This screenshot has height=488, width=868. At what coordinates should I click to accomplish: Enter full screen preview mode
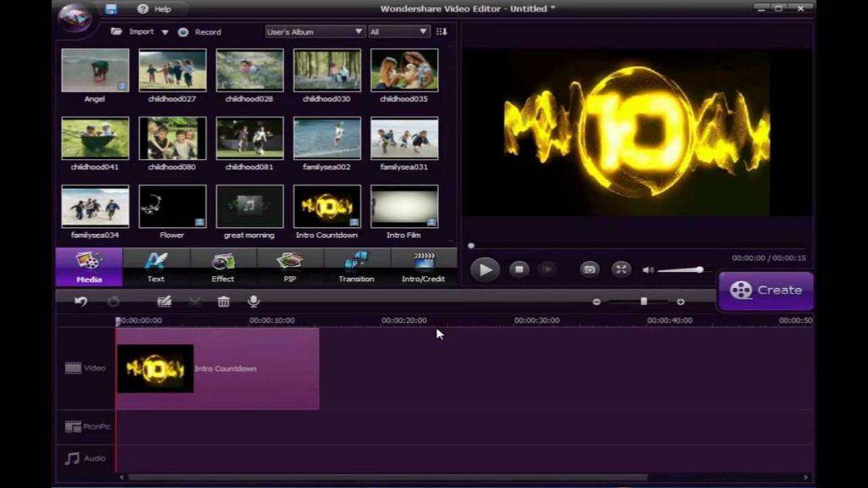pos(621,269)
